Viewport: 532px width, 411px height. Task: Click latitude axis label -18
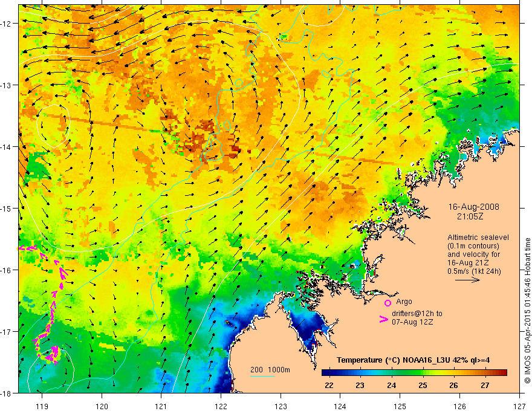(x=6, y=393)
